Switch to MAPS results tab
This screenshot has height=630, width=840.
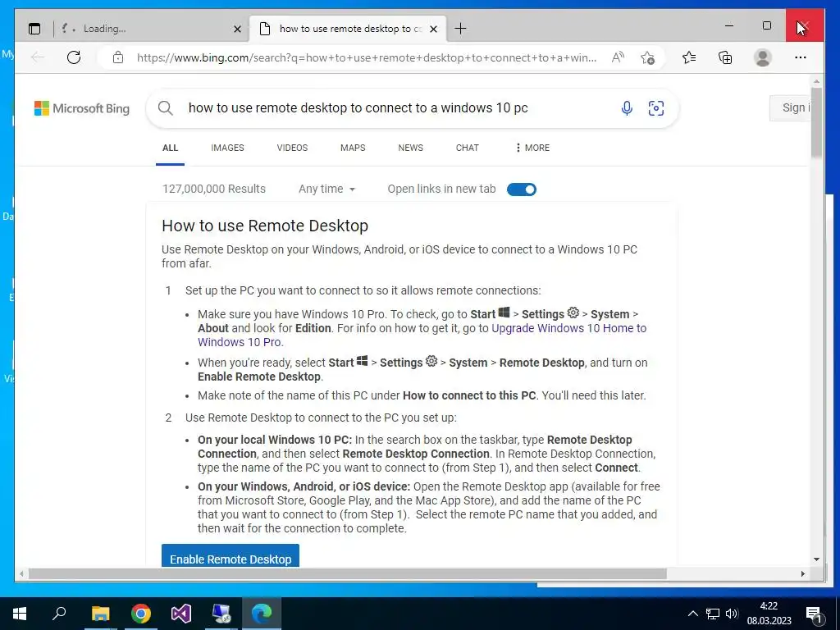coord(353,148)
